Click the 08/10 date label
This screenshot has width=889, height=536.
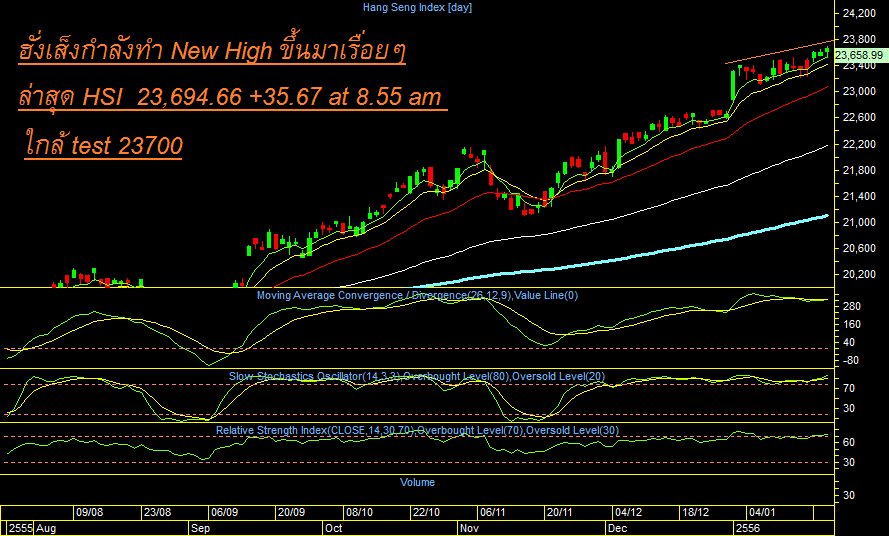click(359, 512)
